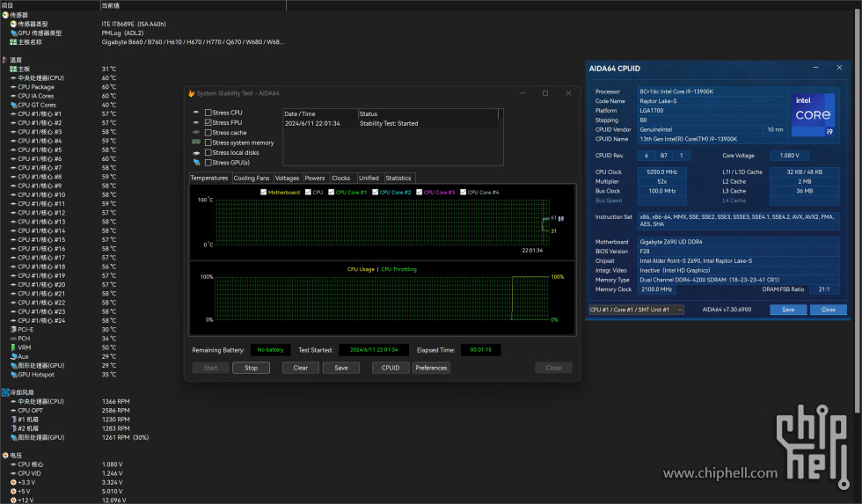Open the CPU #1 / Core #1 / SMT Unit dropdown
This screenshot has width=862, height=504.
click(x=636, y=310)
